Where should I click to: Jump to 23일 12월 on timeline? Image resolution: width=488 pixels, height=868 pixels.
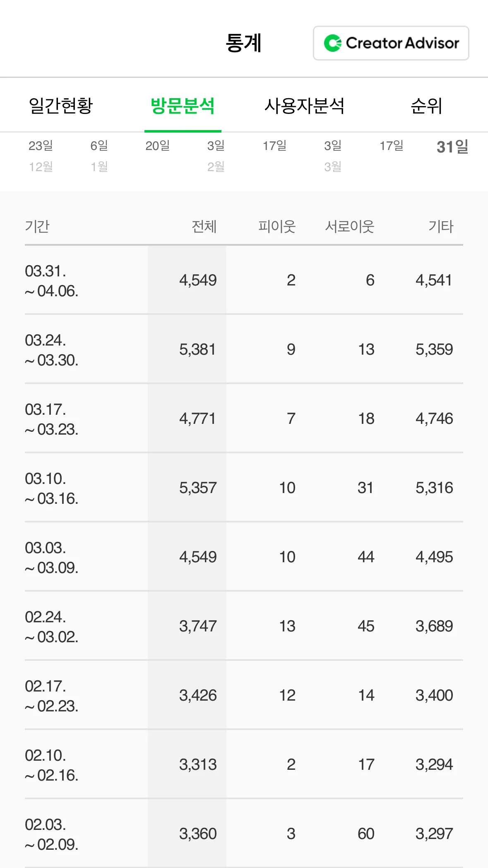point(41,156)
